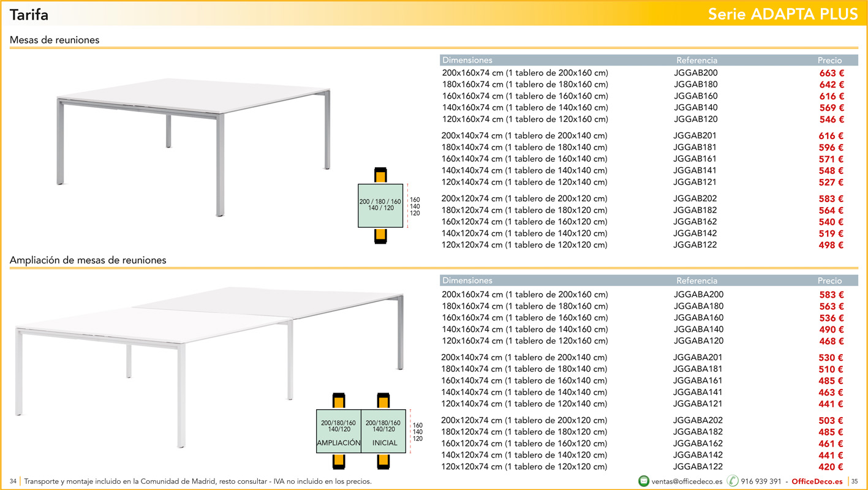Viewport: 868px width, 490px height.
Task: Select reference JGGABA202
Action: pos(698,420)
